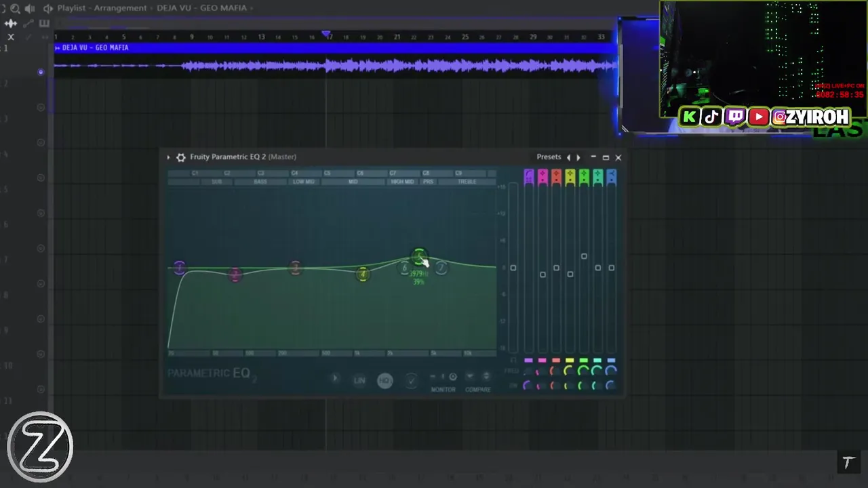The image size is (868, 488).
Task: Select EQ band 6 token
Action: pos(405,268)
